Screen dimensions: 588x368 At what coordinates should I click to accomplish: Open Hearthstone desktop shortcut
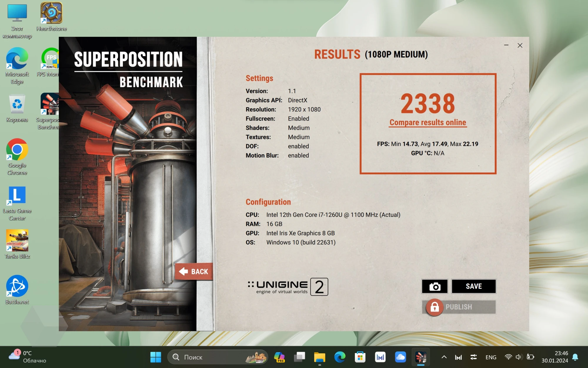[x=51, y=17]
